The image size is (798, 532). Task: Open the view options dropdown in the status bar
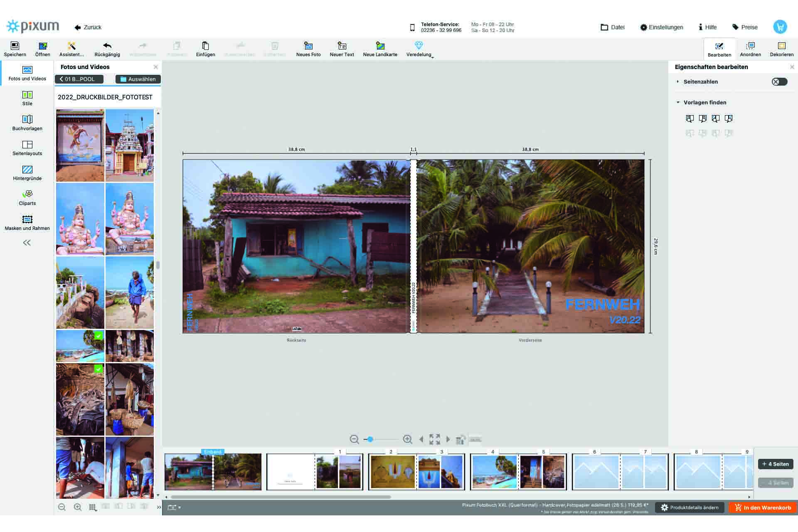[174, 507]
